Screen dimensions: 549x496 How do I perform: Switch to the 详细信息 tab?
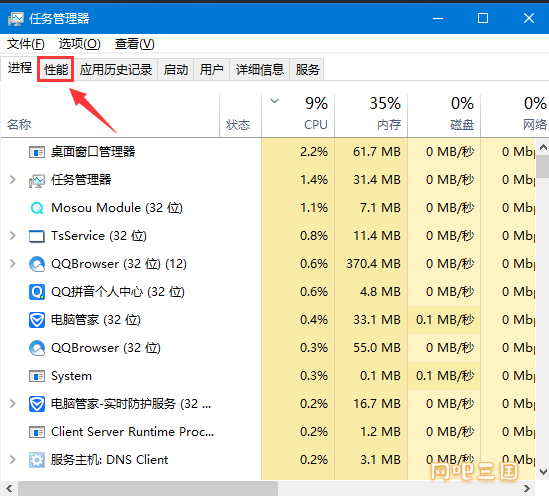click(x=260, y=69)
